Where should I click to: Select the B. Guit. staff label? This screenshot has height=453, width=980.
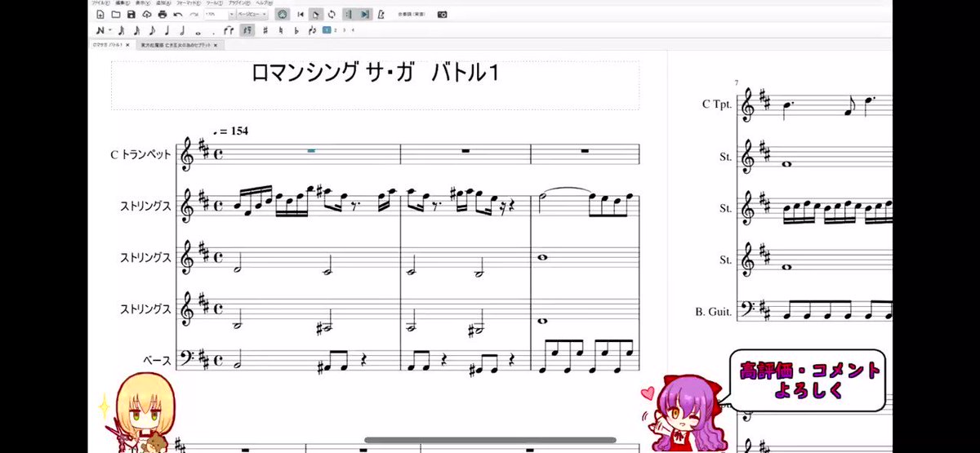tap(713, 311)
